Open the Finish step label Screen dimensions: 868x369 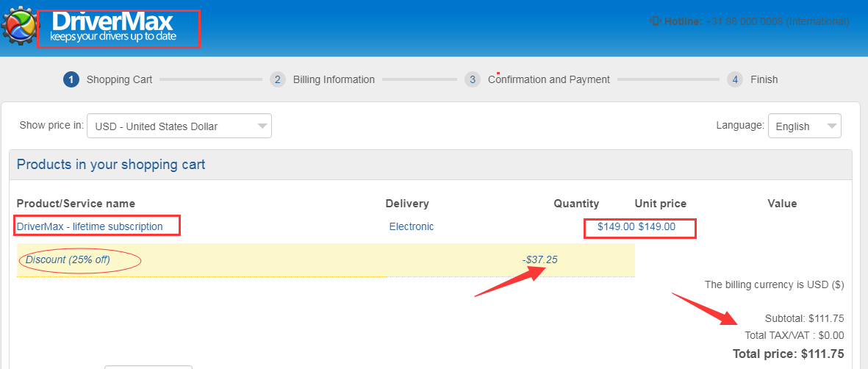coord(764,79)
